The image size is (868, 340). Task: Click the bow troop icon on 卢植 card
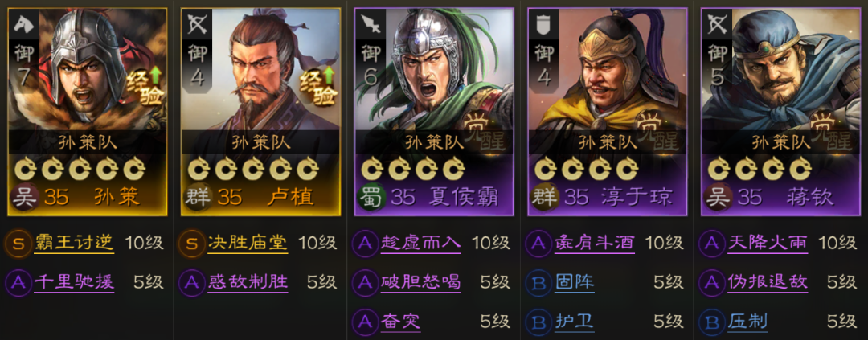coord(197,25)
